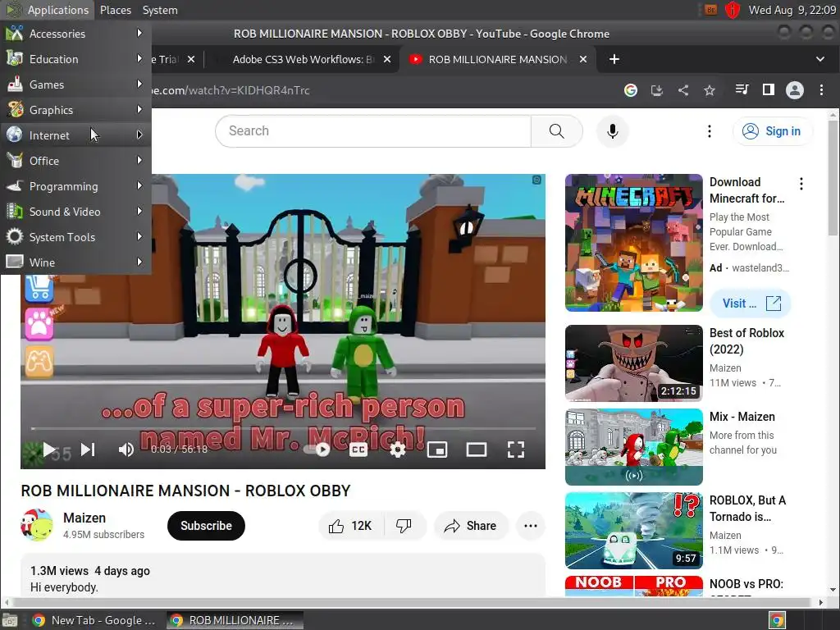This screenshot has height=630, width=840.
Task: Skip to next video with Next button
Action: pyautogui.click(x=88, y=450)
